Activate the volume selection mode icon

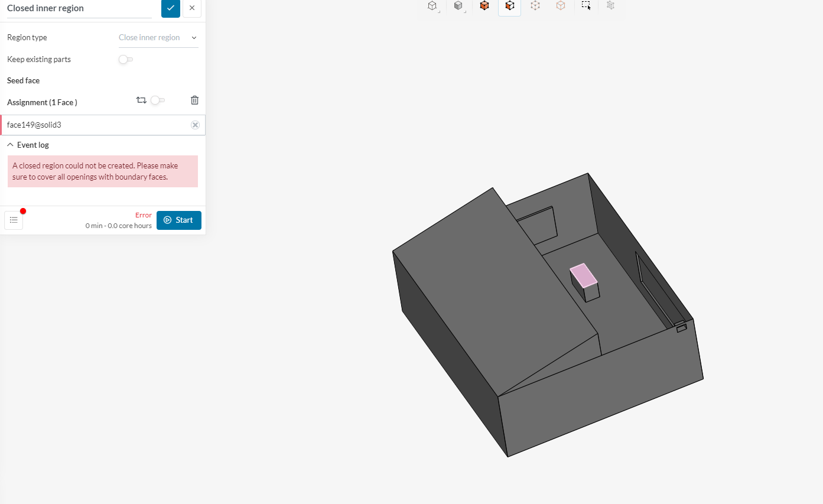click(x=484, y=6)
